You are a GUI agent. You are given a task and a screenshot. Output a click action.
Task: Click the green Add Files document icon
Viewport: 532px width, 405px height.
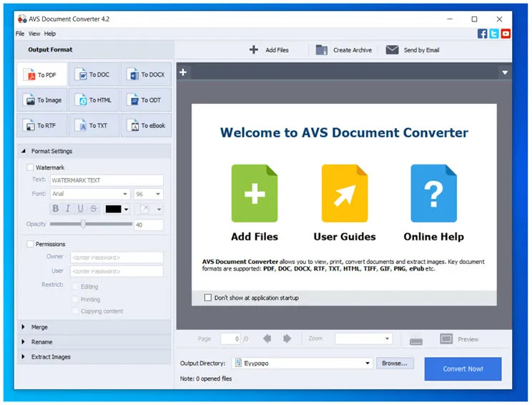pos(255,193)
